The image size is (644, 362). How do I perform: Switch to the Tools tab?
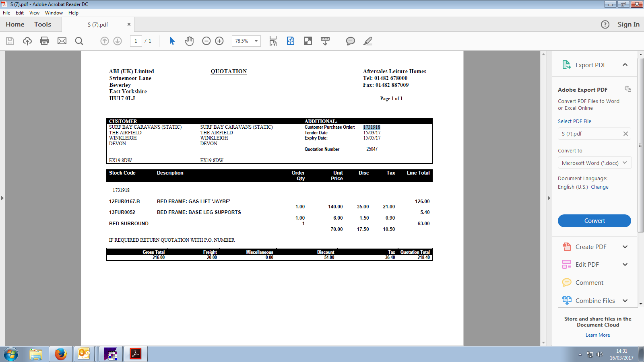(43, 25)
